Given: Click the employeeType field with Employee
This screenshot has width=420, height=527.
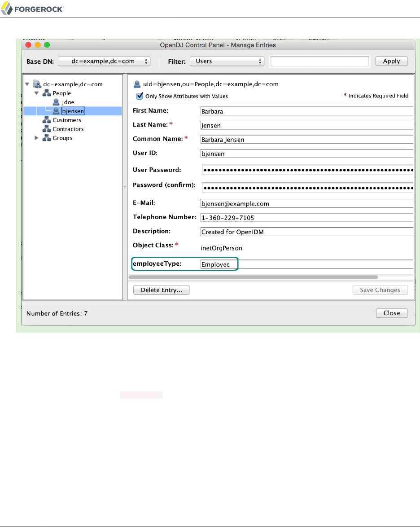Looking at the screenshot, I should 307,264.
